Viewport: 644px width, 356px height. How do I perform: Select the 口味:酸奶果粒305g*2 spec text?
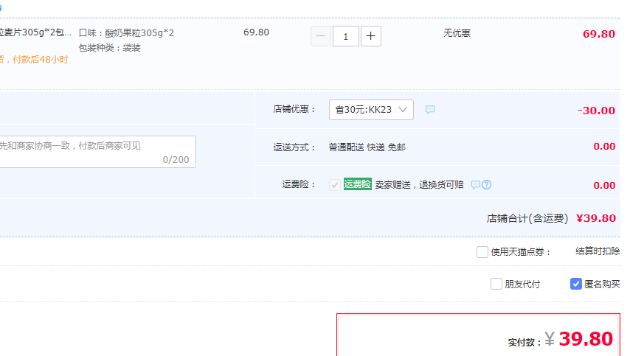126,33
